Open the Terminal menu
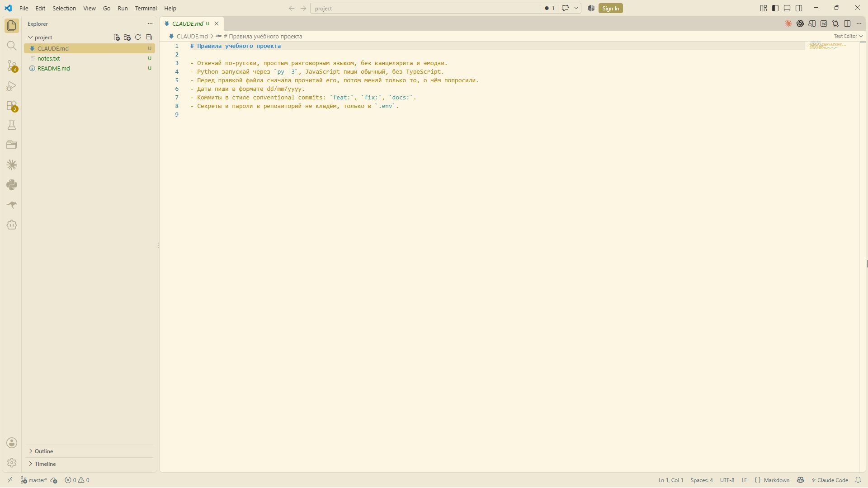This screenshot has height=488, width=868. pos(146,8)
